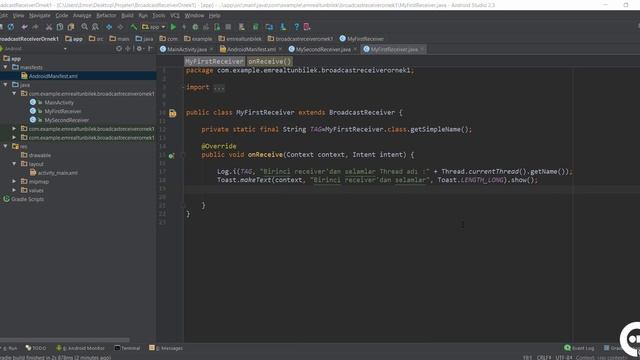Viewport: 640px width, 360px height.
Task: Select the drawable folder in tree
Action: pyautogui.click(x=36, y=155)
